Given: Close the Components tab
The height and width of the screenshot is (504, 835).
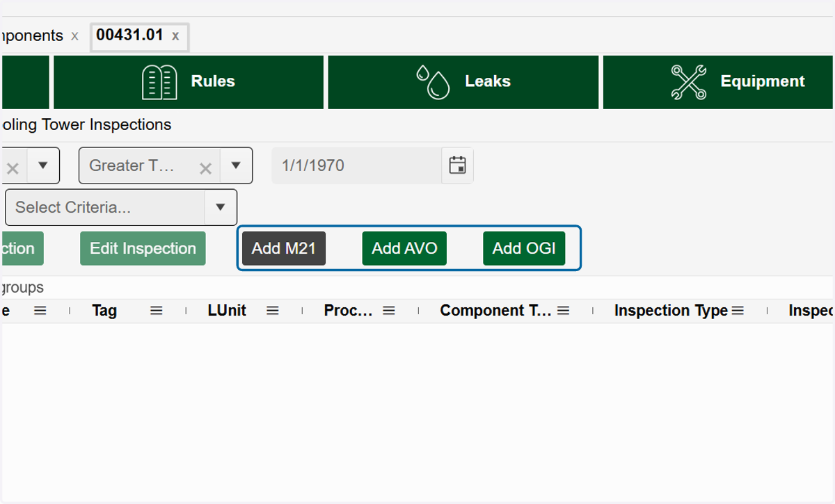Looking at the screenshot, I should click(x=74, y=36).
